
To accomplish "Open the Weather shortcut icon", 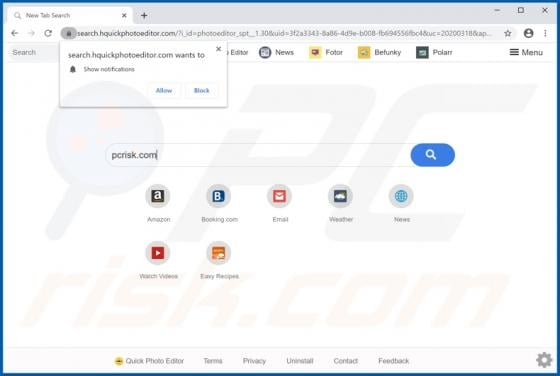I will coord(340,196).
